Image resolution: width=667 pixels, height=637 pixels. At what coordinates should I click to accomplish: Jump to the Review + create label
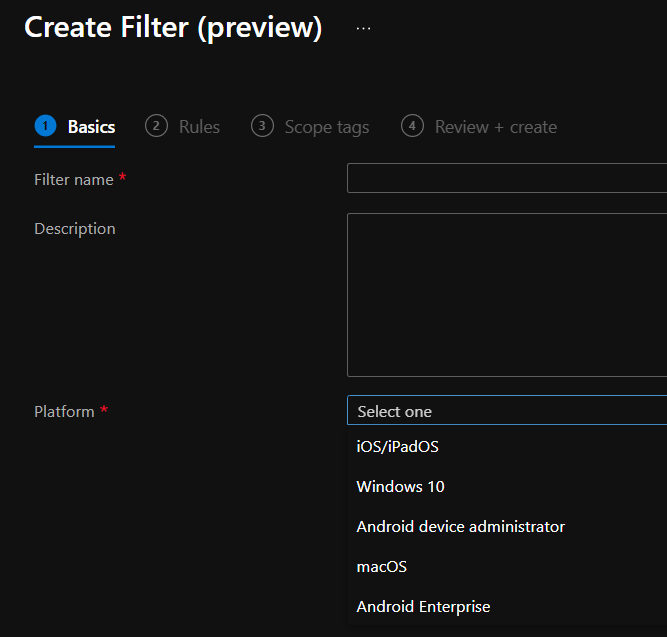point(495,127)
